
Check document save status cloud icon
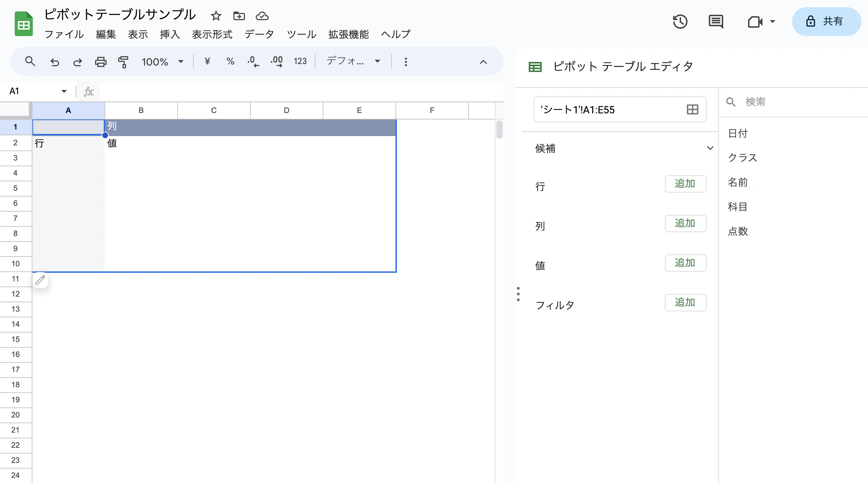pyautogui.click(x=261, y=16)
